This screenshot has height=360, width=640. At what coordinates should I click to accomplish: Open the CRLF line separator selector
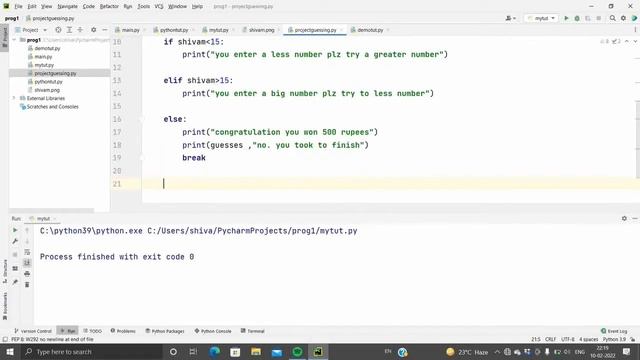point(550,339)
